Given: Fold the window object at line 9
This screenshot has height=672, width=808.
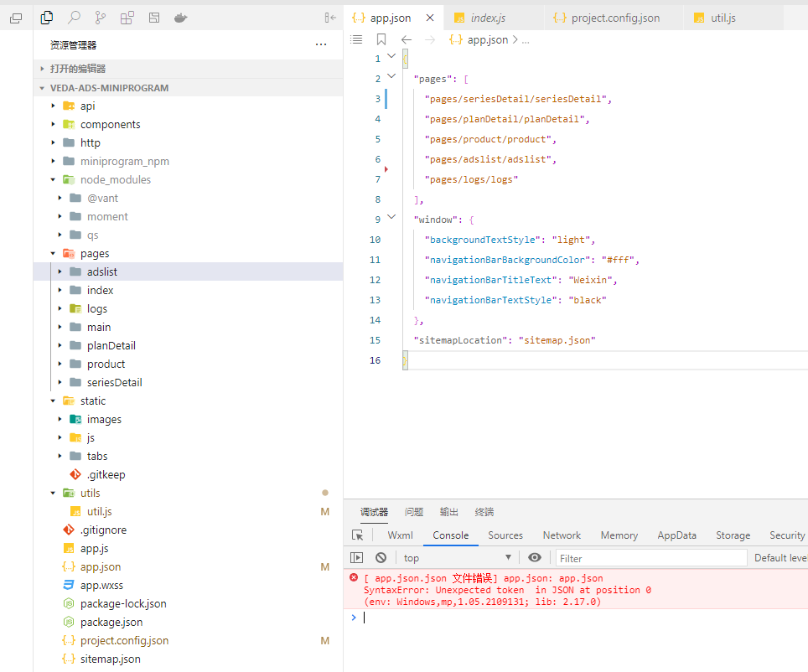Looking at the screenshot, I should (x=391, y=217).
